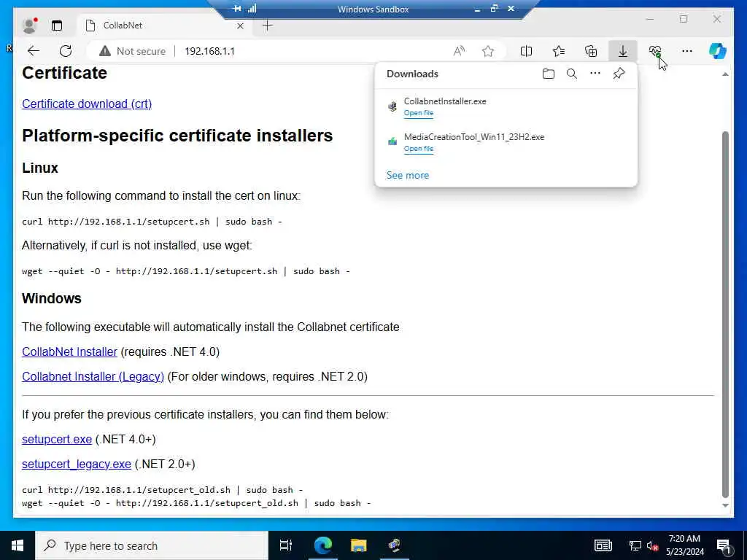Image resolution: width=747 pixels, height=560 pixels.
Task: Open the tab actions menu icon
Action: click(57, 26)
